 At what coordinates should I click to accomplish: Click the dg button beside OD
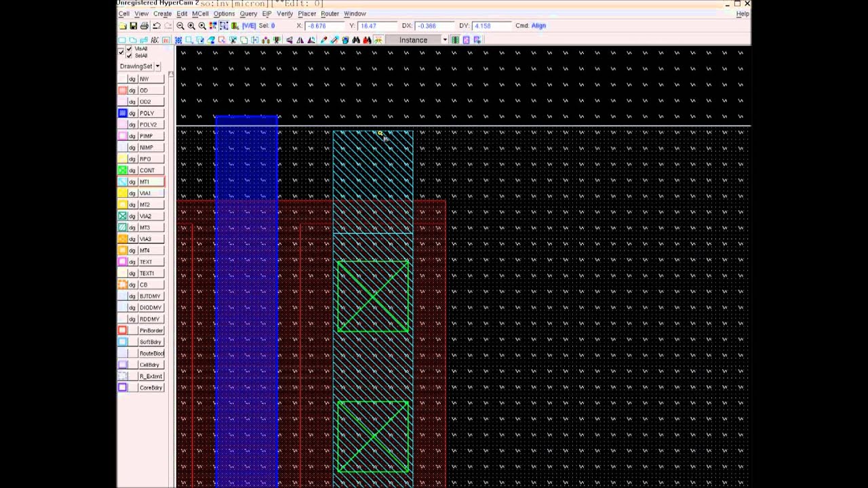[132, 90]
